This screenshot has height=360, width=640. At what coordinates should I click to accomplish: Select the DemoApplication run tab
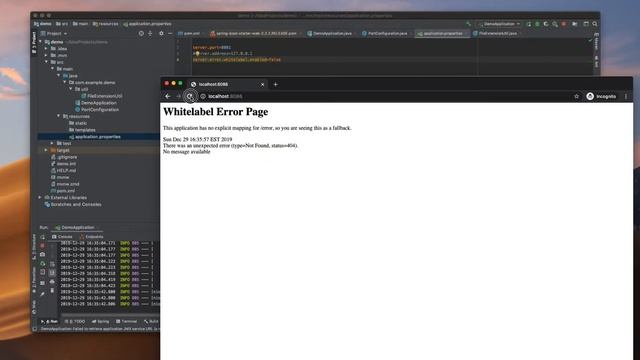(78, 227)
